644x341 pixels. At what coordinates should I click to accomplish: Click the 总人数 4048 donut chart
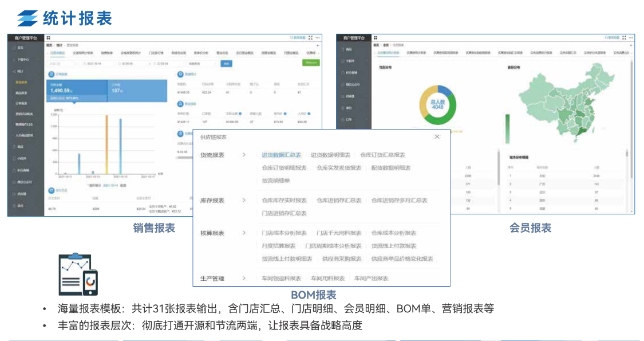pos(437,105)
